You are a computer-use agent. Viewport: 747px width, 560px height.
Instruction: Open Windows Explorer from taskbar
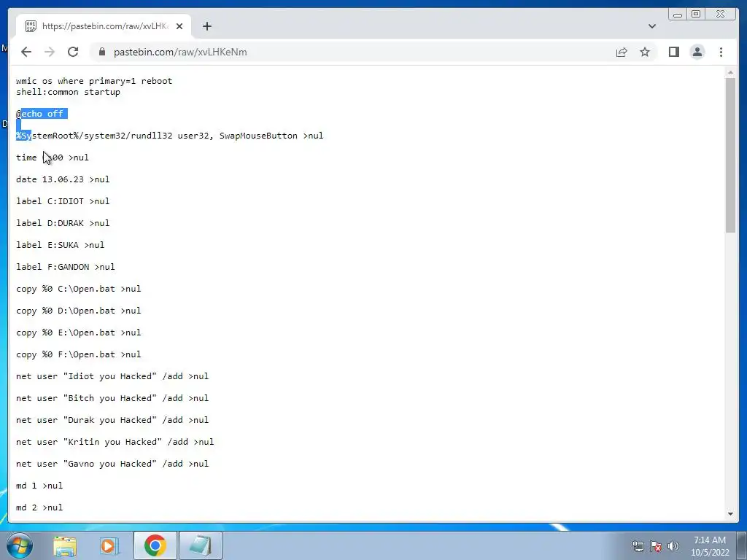tap(65, 545)
